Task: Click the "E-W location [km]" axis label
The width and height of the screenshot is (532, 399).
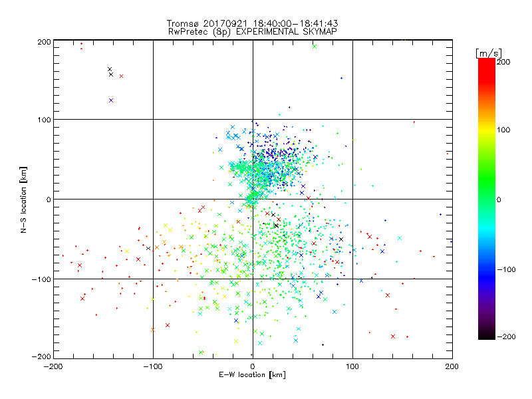Action: click(x=252, y=375)
